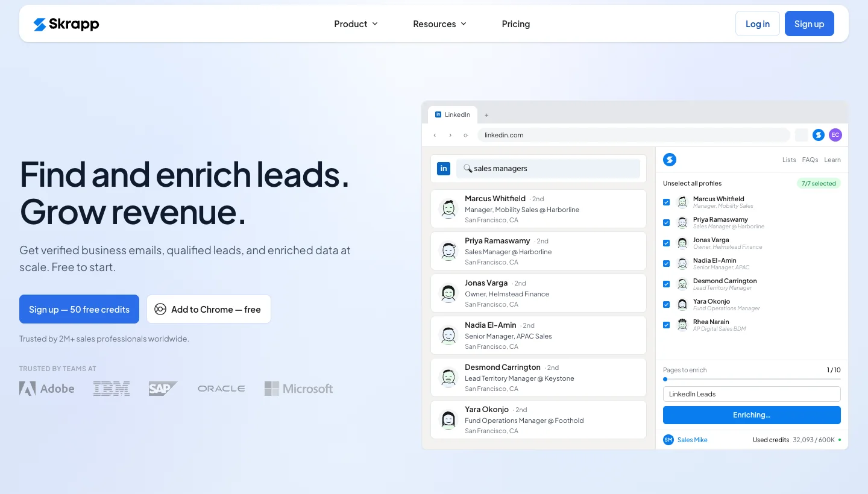Screen dimensions: 868x494
Task: Uncheck Desmond Carrington in Skrapp panel
Action: point(666,284)
